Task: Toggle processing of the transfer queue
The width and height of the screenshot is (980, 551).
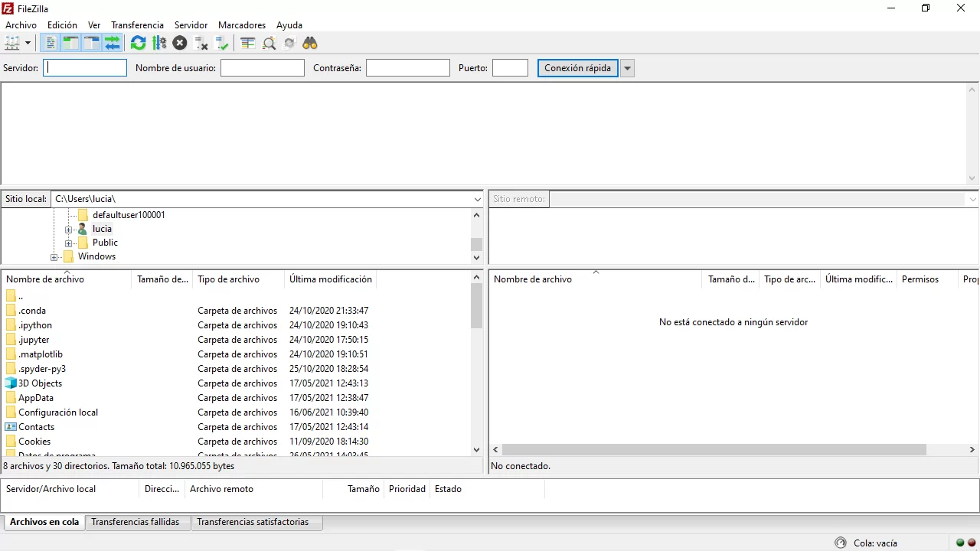Action: 159,43
